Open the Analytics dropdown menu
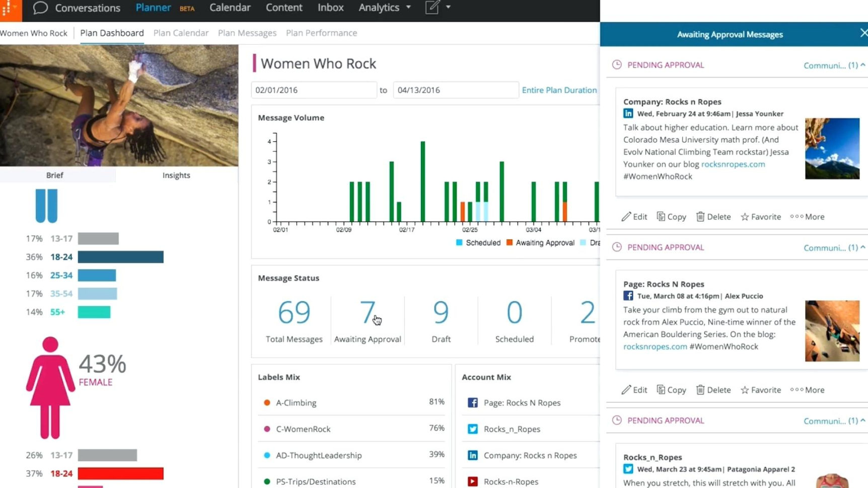 click(385, 8)
